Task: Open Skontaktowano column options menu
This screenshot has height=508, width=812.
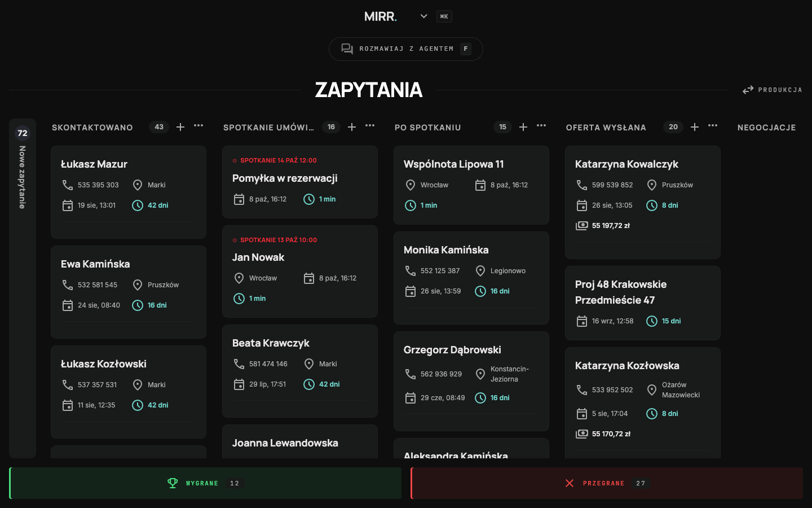Action: pyautogui.click(x=198, y=126)
